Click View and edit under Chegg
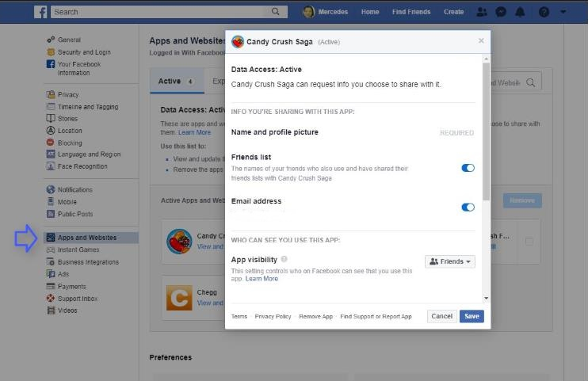The width and height of the screenshot is (588, 381). (210, 303)
